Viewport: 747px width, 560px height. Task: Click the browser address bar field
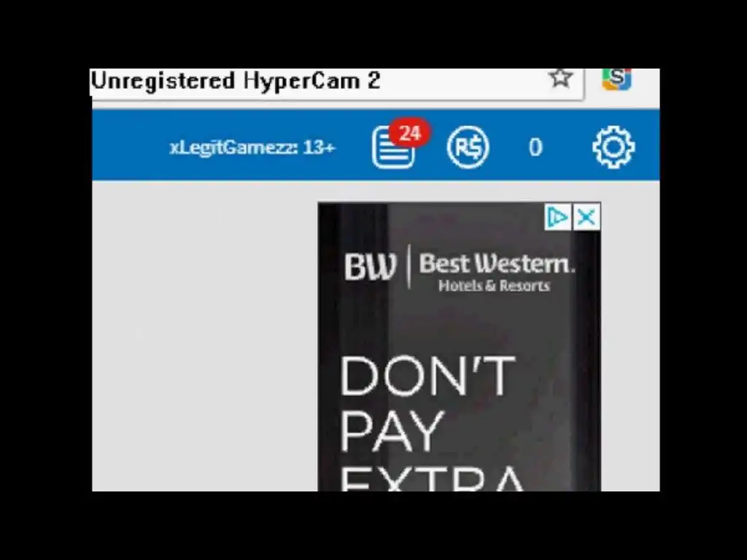point(337,83)
